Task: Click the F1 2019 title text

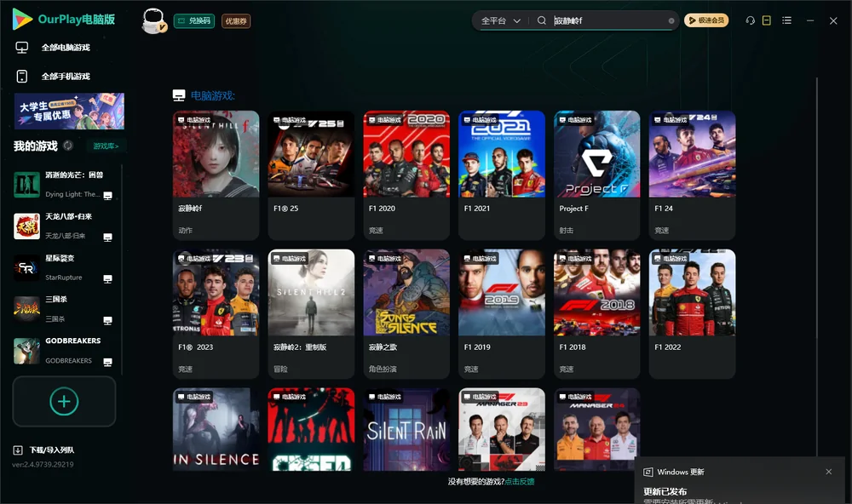Action: [x=477, y=347]
